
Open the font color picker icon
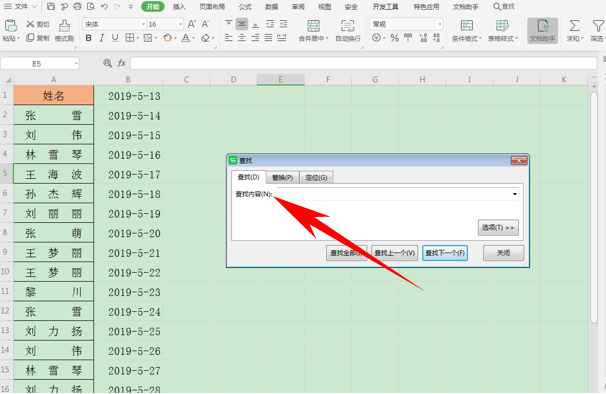coord(186,38)
